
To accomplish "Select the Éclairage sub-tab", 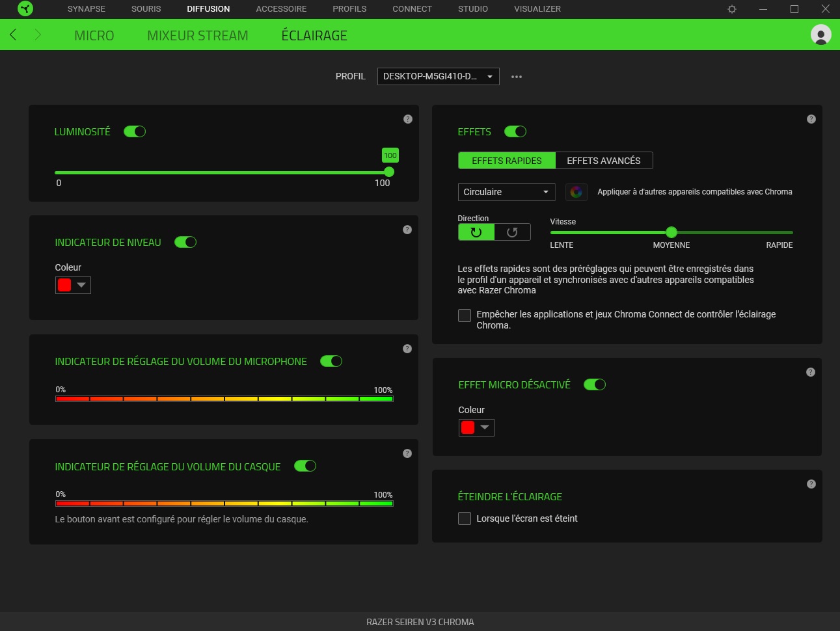I will [x=314, y=36].
